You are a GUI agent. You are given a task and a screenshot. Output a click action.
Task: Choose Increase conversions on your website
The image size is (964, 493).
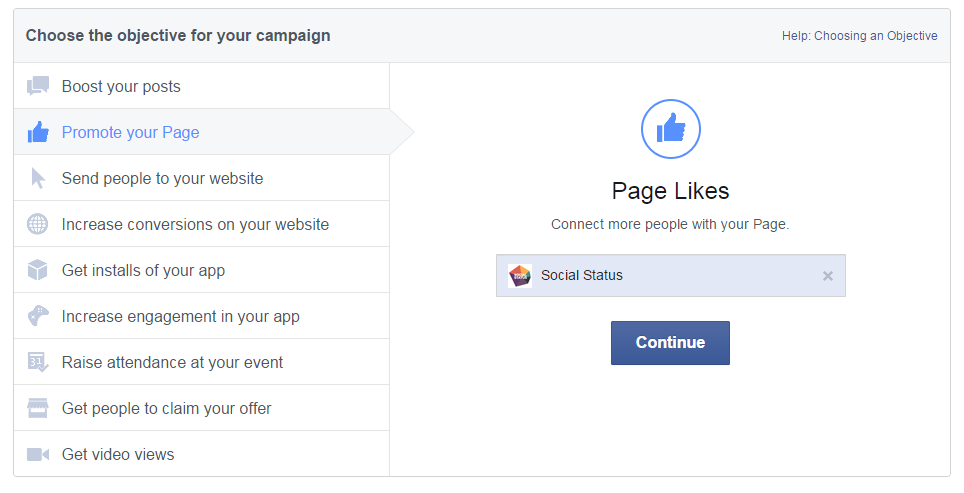pos(195,224)
